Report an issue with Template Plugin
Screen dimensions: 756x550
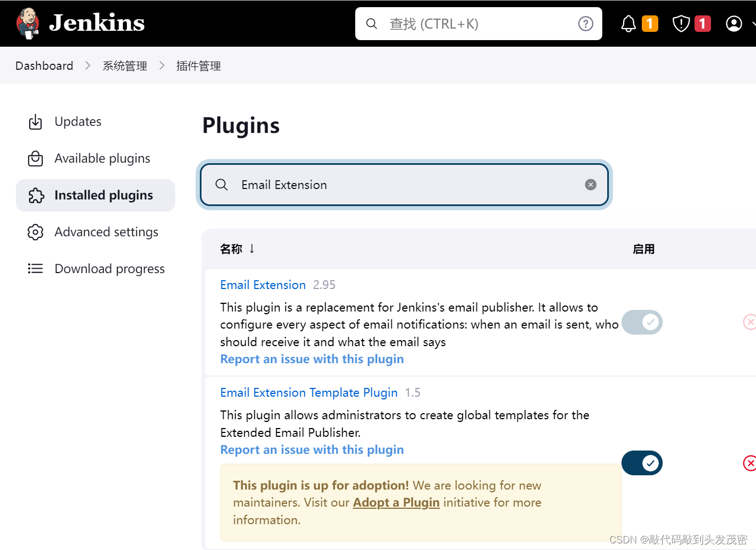(x=312, y=449)
